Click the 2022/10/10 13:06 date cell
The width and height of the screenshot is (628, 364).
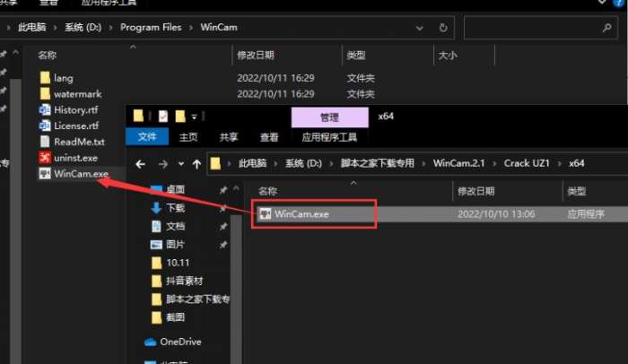coord(496,214)
